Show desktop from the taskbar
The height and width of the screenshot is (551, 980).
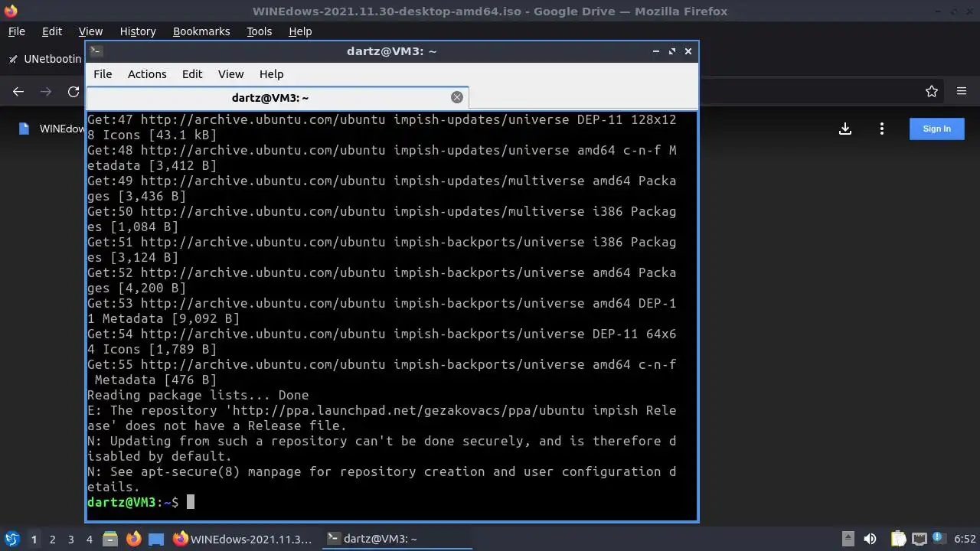[156, 539]
